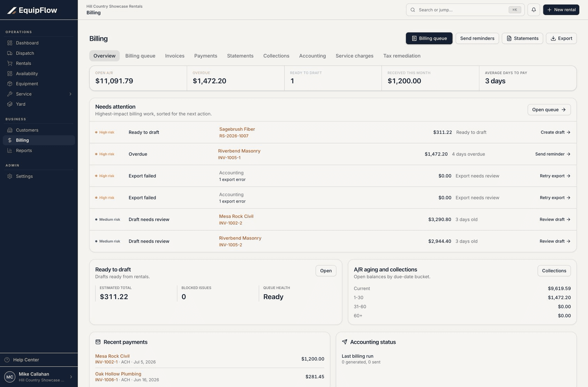Open invoice INV-1002-1 in Recent payments
The height and width of the screenshot is (387, 588).
106,362
